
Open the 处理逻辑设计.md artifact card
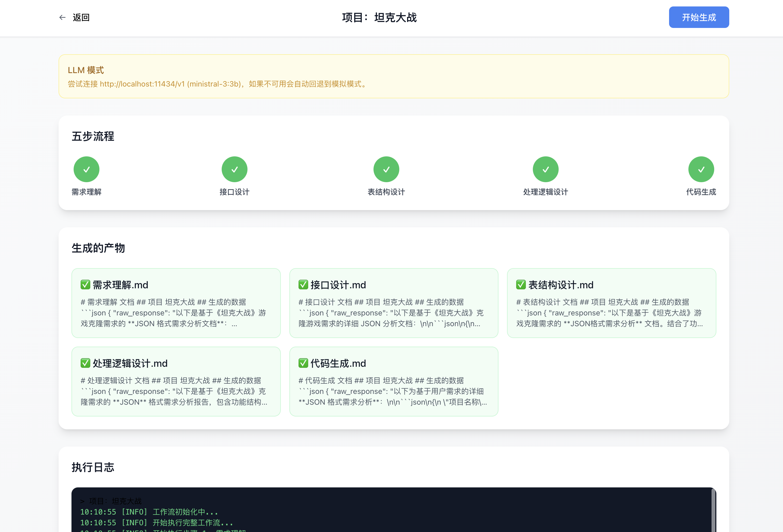(x=176, y=381)
